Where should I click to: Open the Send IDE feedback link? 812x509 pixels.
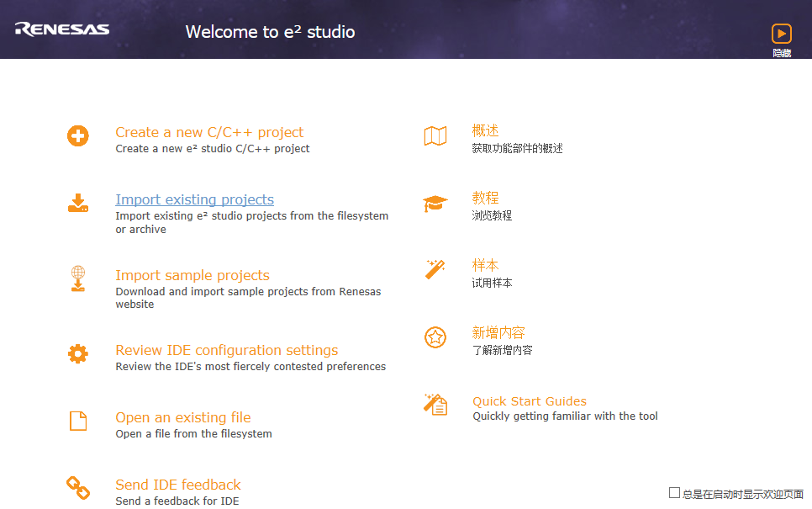(178, 485)
